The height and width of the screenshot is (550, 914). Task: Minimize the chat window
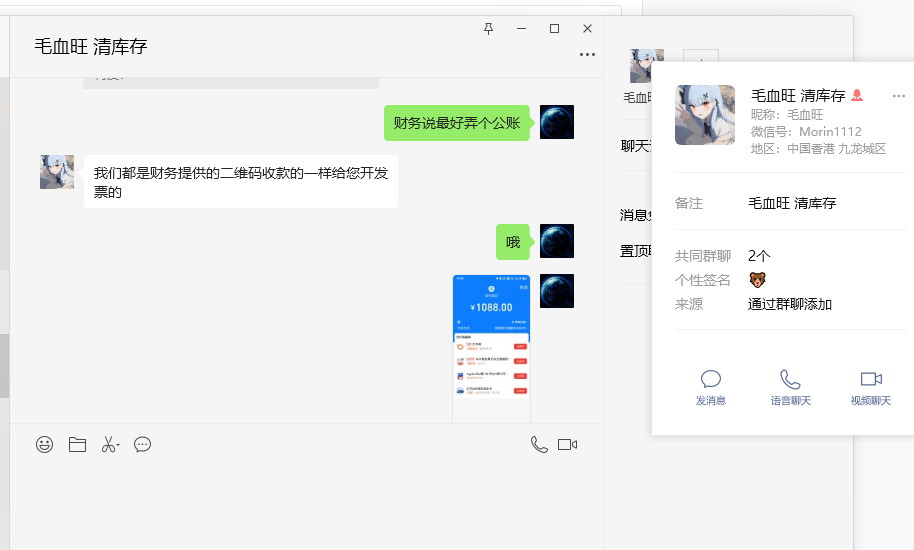[521, 29]
